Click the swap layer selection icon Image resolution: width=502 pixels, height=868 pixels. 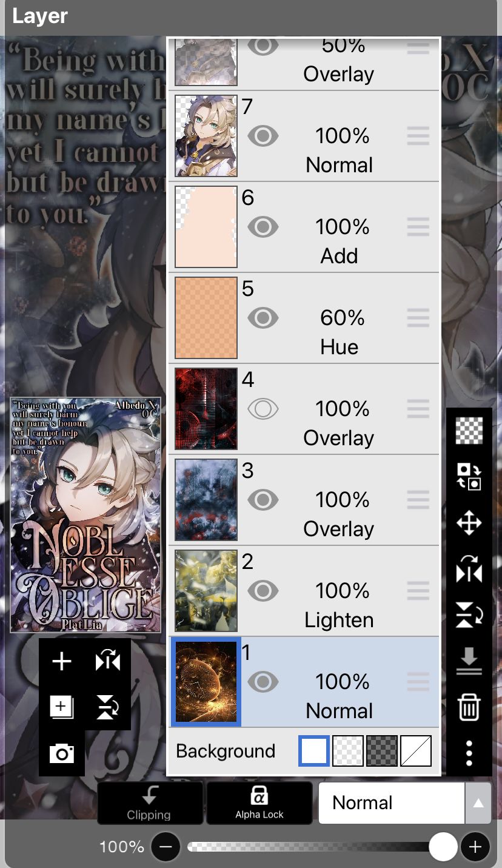click(x=469, y=477)
